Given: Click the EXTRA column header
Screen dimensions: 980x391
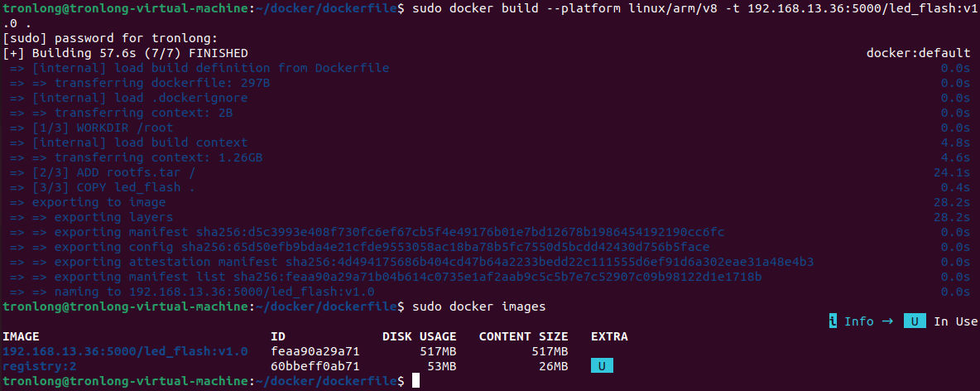Looking at the screenshot, I should pyautogui.click(x=609, y=336).
